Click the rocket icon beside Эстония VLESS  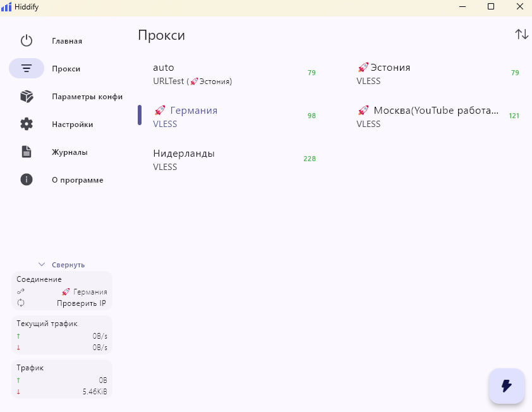tap(363, 67)
